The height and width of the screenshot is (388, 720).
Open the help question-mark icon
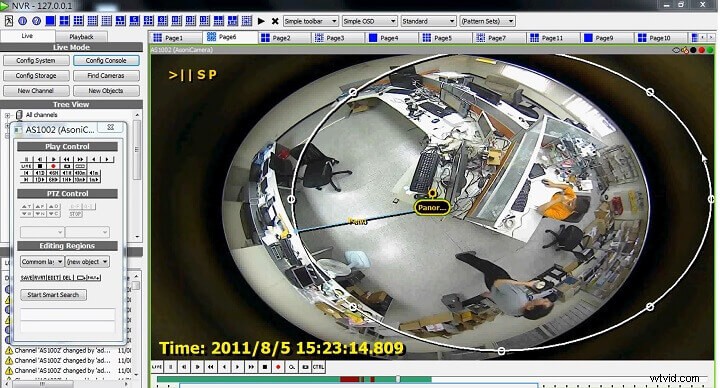37,21
